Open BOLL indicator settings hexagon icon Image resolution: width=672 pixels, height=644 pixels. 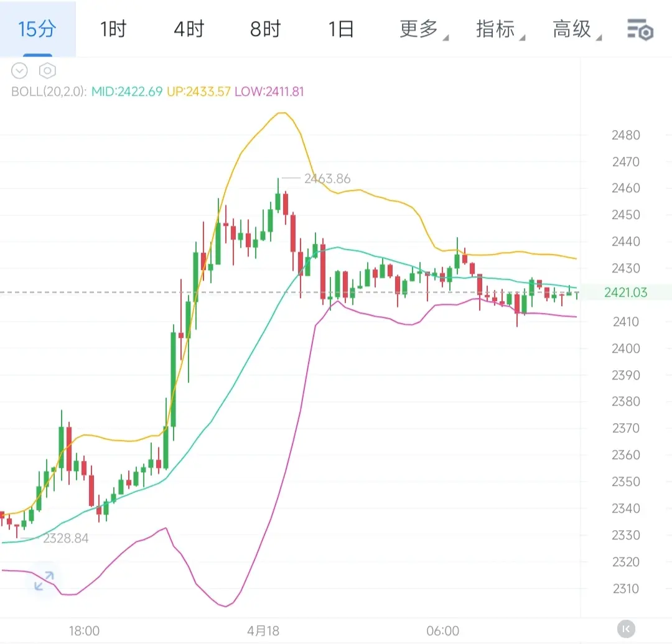click(47, 71)
